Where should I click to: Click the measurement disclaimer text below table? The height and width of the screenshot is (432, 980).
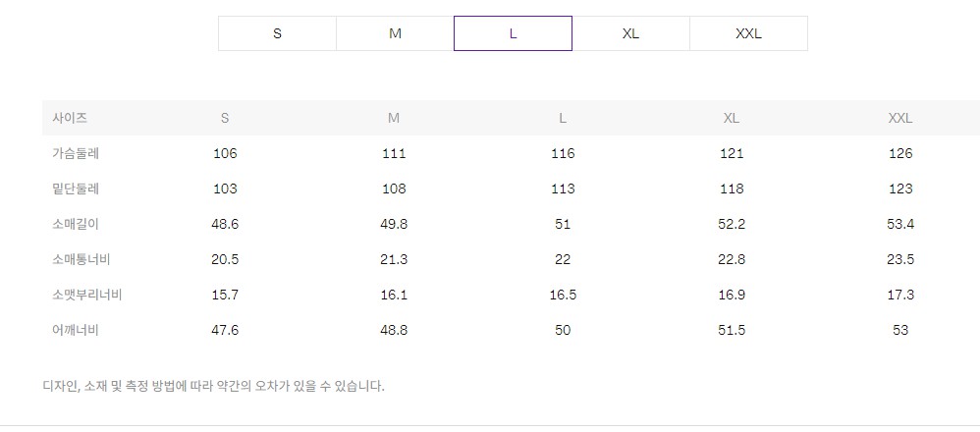tap(214, 386)
